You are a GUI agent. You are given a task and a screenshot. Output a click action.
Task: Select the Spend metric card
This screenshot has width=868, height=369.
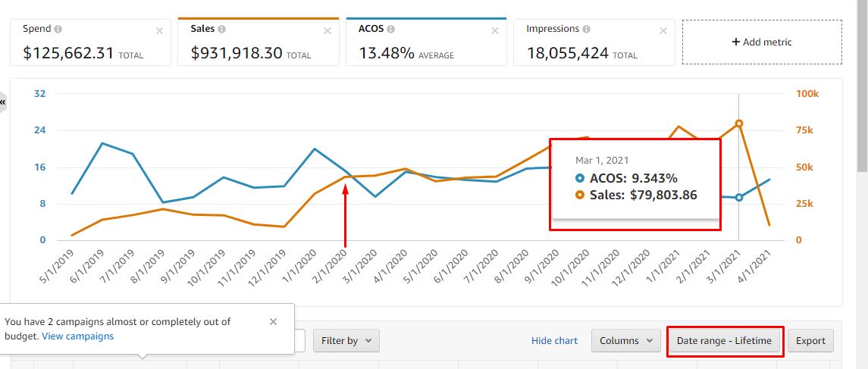pyautogui.click(x=90, y=42)
